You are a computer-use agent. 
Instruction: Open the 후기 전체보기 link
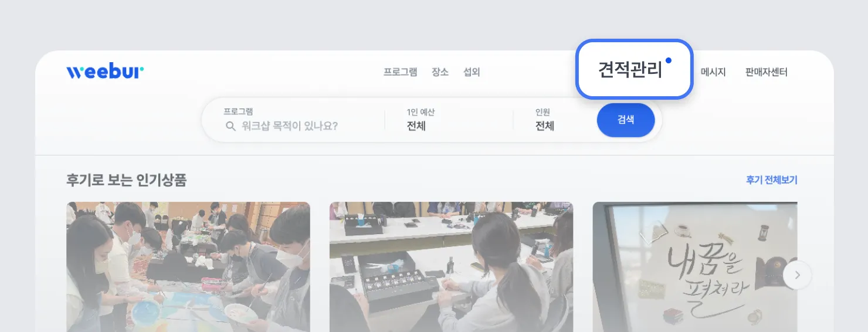[x=771, y=180]
